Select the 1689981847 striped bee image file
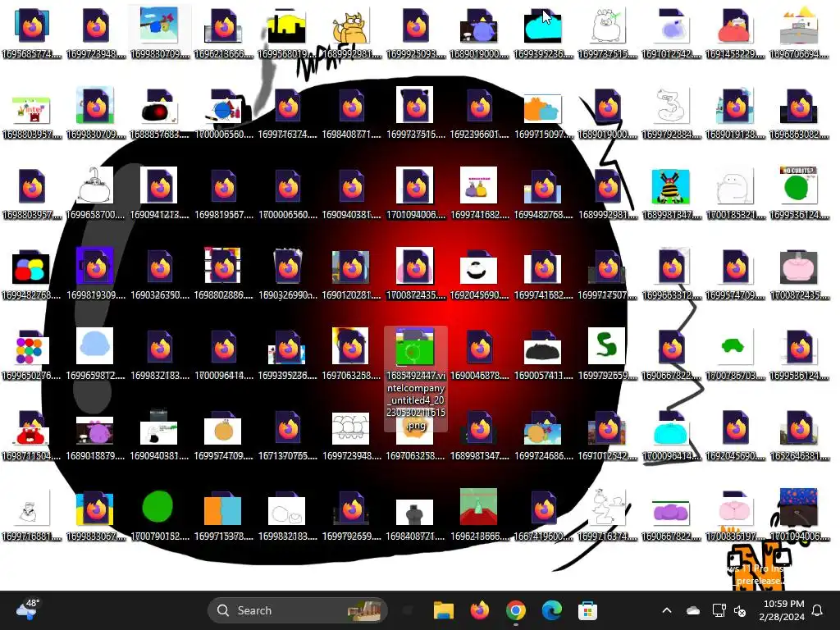Viewport: 840px width, 630px height. [x=671, y=194]
